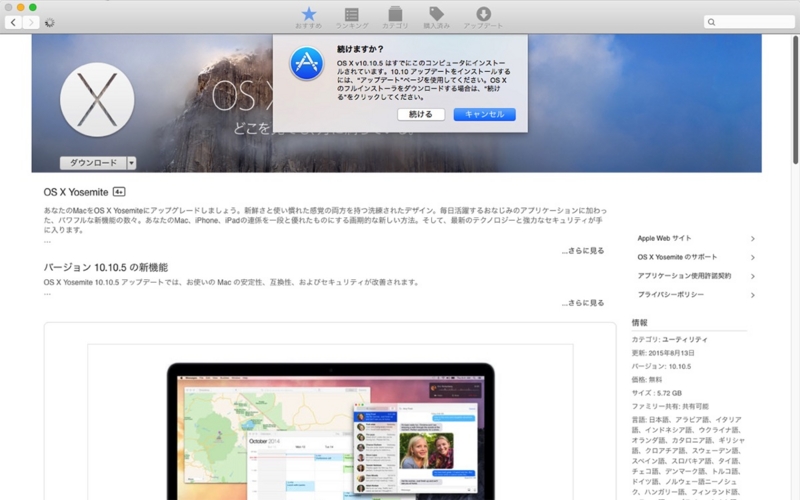The image size is (800, 500).
Task: Click the MacBook screenshot preview image
Action: [330, 431]
